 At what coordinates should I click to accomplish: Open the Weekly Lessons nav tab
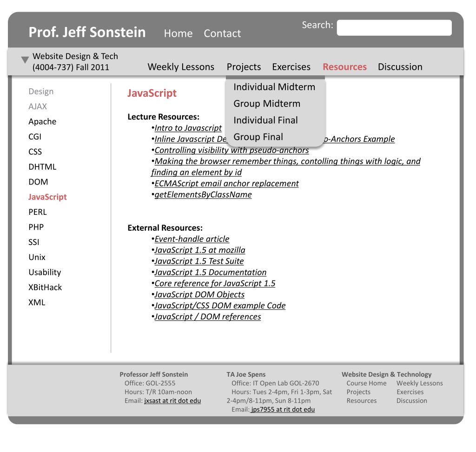(181, 67)
